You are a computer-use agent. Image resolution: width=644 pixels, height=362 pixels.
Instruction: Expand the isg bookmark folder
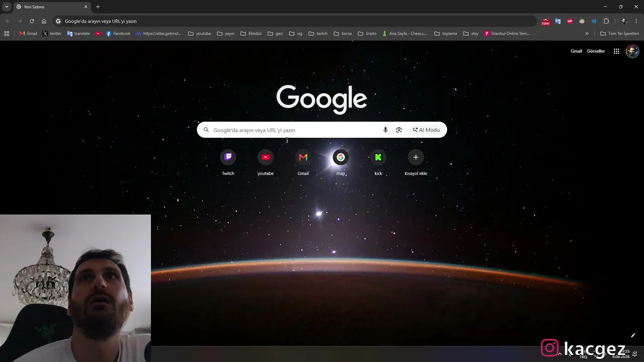296,34
